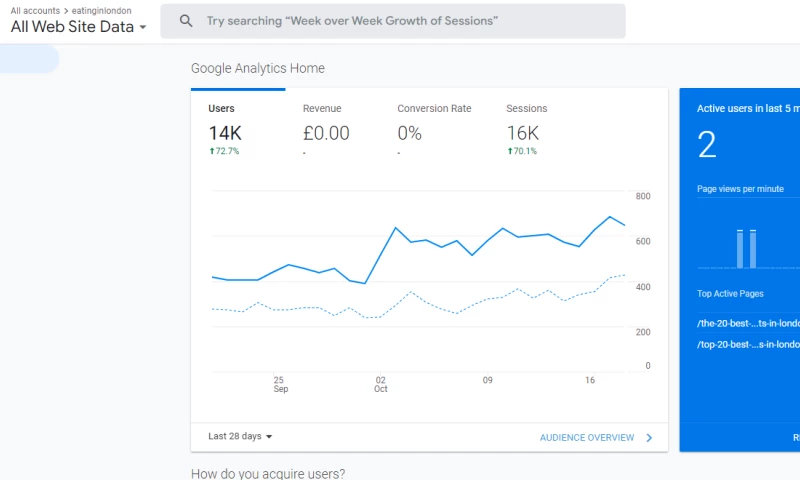This screenshot has height=480, width=800.
Task: Click the green up arrow under Users
Action: click(212, 151)
